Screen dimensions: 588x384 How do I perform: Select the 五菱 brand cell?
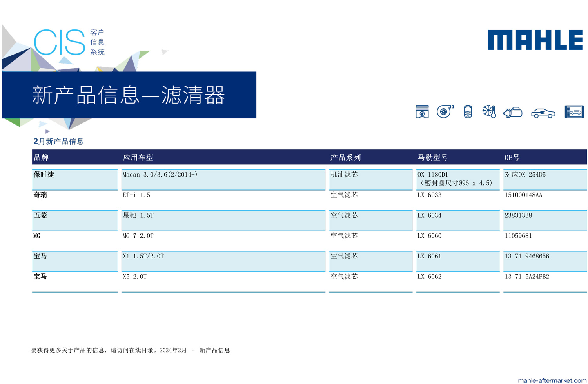[x=75, y=220]
